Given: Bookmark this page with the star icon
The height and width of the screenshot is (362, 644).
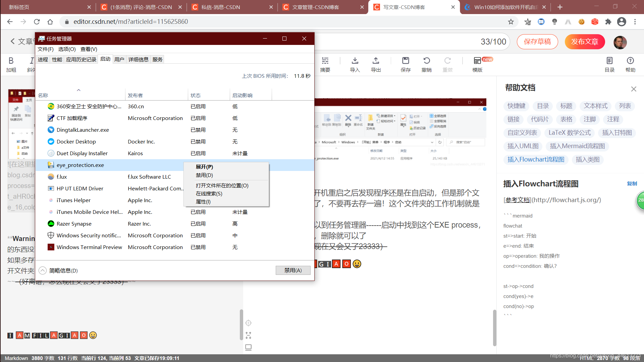Looking at the screenshot, I should (x=511, y=22).
